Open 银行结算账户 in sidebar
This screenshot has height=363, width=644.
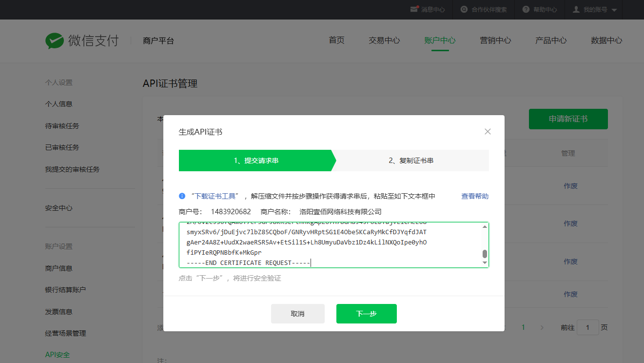[x=65, y=290]
